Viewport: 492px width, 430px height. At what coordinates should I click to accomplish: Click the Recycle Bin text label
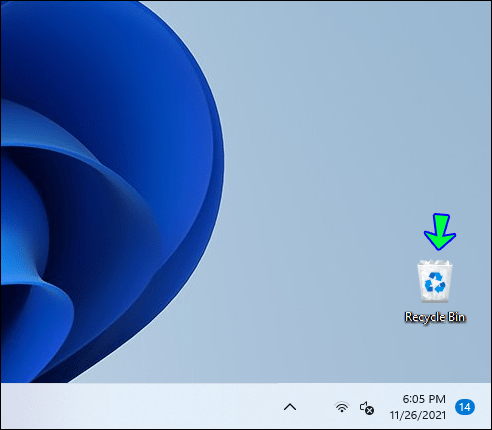435,317
